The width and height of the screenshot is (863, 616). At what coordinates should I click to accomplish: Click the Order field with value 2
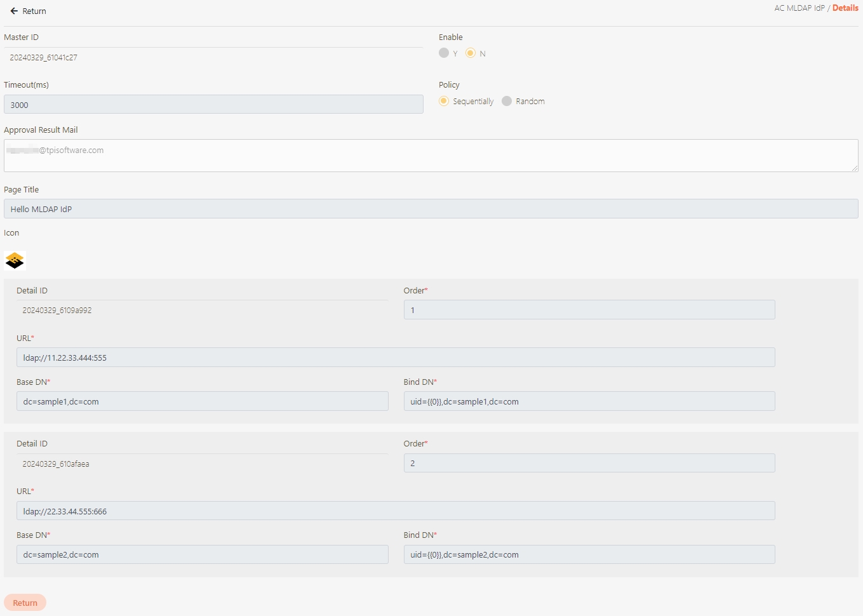pyautogui.click(x=589, y=463)
